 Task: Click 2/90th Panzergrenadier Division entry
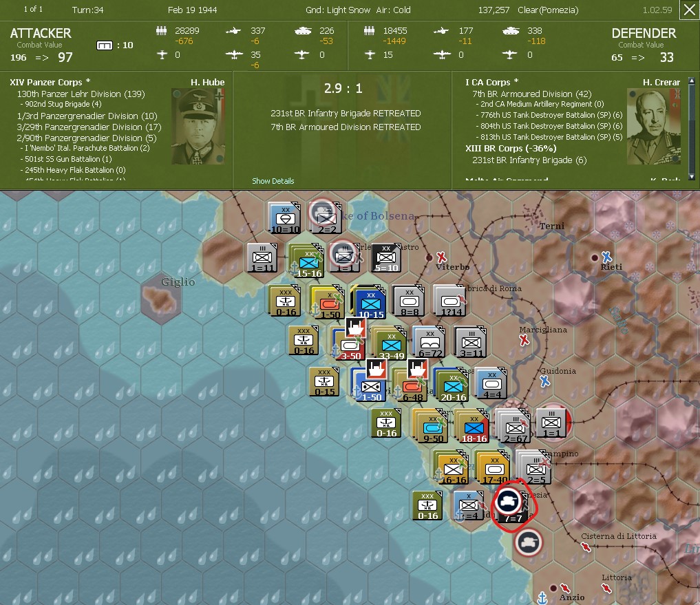[x=87, y=138]
